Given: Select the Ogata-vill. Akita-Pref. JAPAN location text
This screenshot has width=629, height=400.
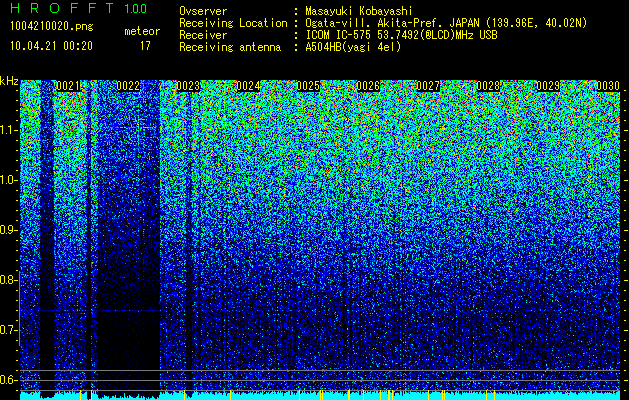Looking at the screenshot, I should [x=446, y=23].
